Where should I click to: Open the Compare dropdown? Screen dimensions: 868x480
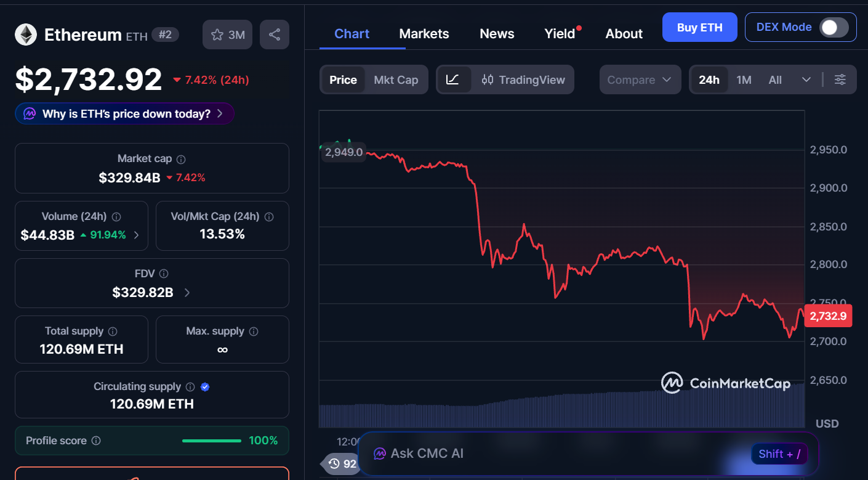640,79
